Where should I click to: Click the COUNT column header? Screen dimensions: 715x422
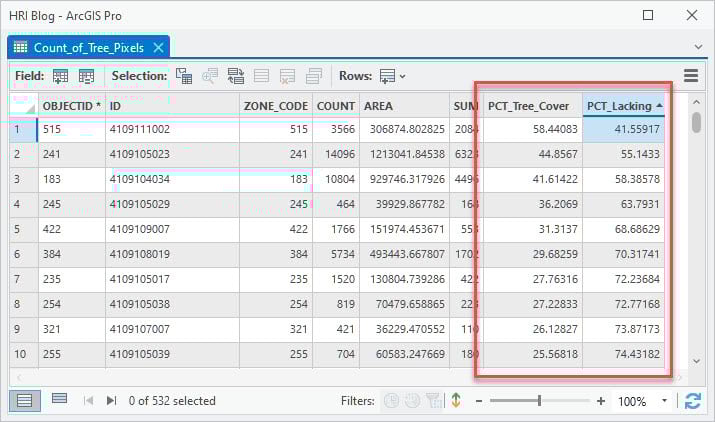pos(336,106)
